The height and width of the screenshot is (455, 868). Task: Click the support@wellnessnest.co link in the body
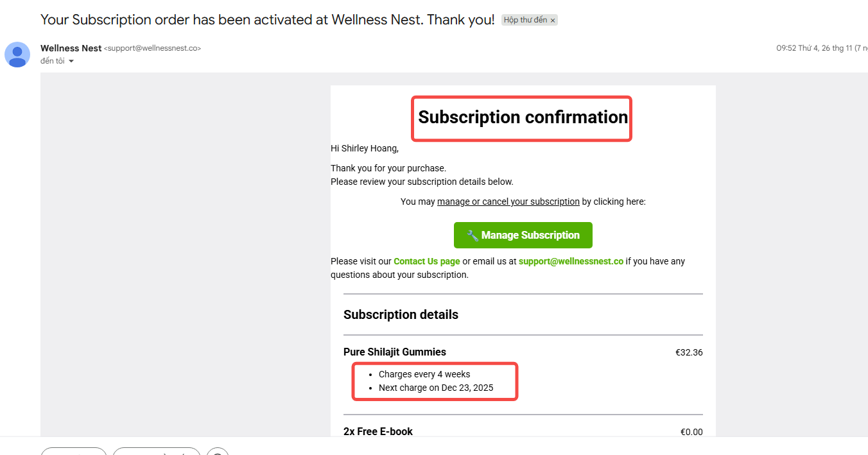click(x=571, y=261)
